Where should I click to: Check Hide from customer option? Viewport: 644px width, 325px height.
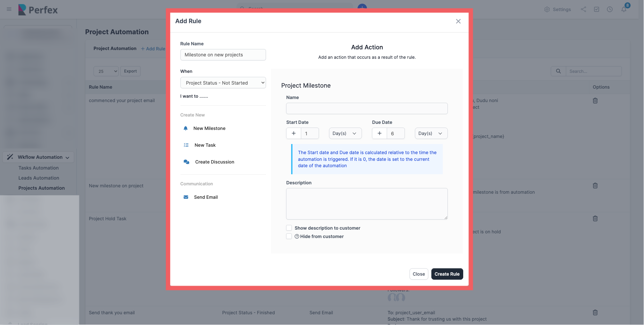pos(289,236)
